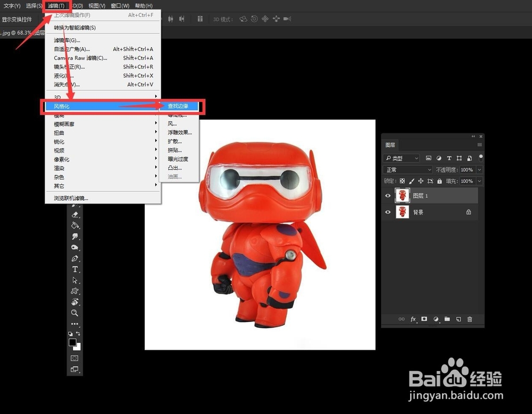Click link layers icon
Screen dimensions: 532x414
(x=401, y=319)
